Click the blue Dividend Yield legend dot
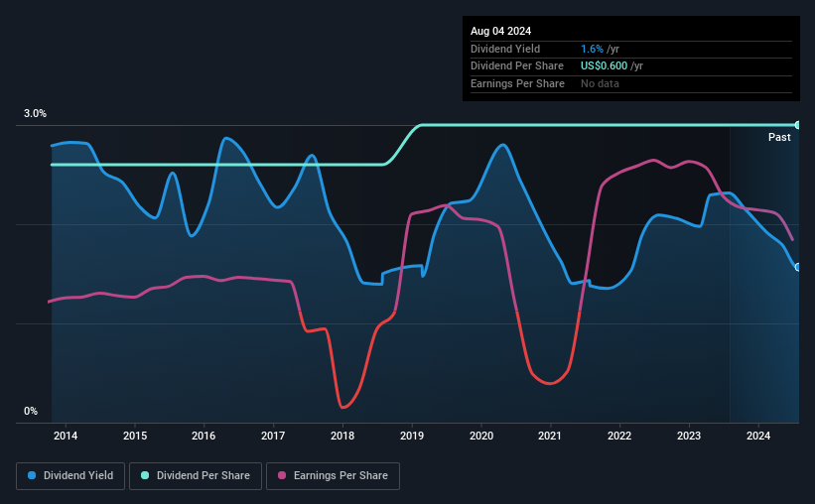Image resolution: width=815 pixels, height=504 pixels. [32, 475]
